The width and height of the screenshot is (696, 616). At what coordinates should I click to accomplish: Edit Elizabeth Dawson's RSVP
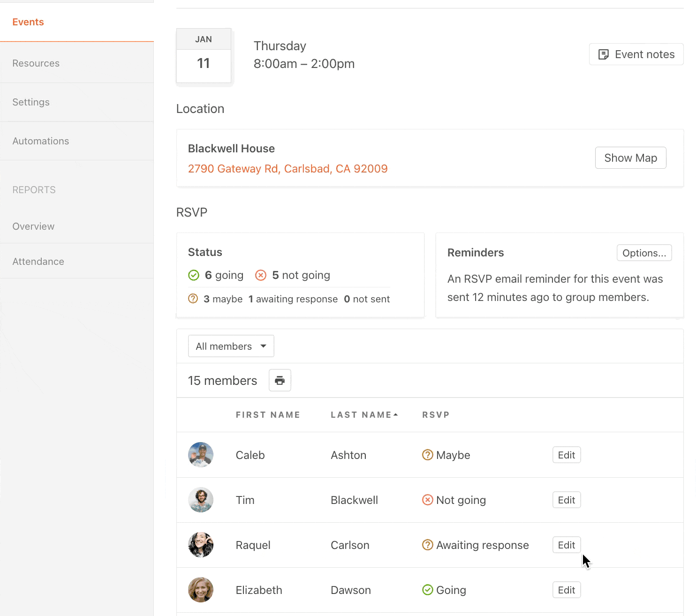click(567, 590)
